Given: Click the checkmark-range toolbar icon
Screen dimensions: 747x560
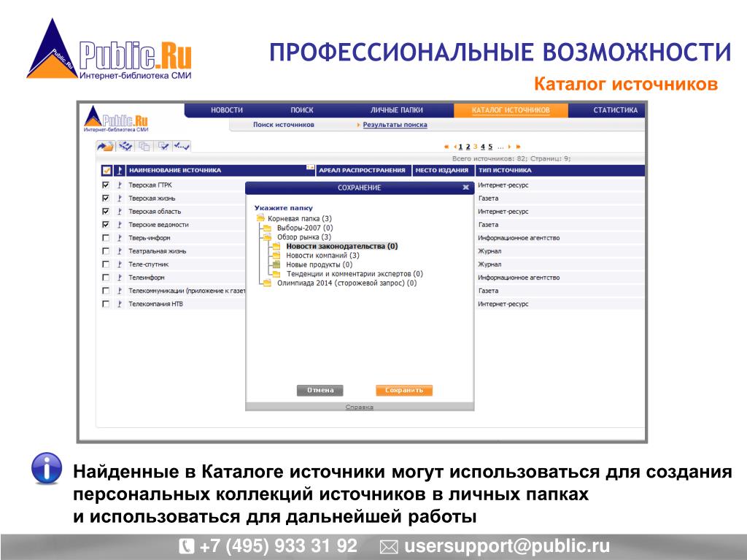Looking at the screenshot, I should tap(181, 146).
